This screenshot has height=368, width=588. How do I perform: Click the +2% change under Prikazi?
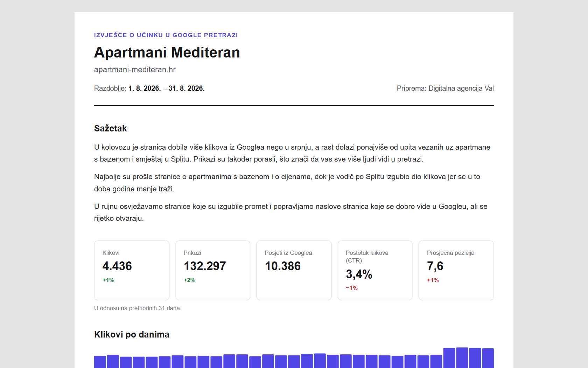(x=189, y=280)
